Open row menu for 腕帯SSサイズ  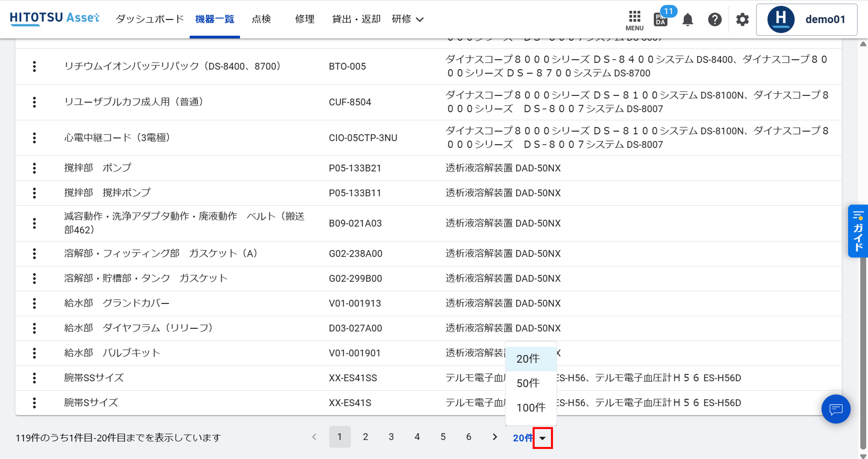click(x=34, y=378)
